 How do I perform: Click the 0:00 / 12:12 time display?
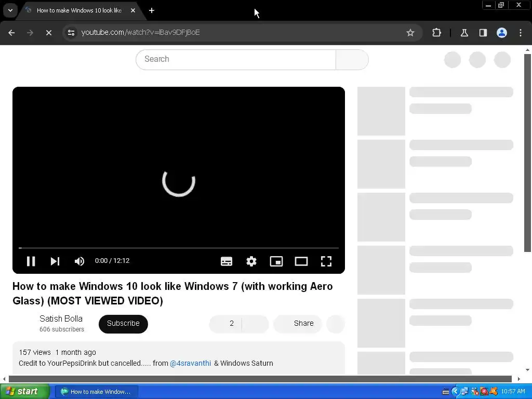(x=112, y=261)
